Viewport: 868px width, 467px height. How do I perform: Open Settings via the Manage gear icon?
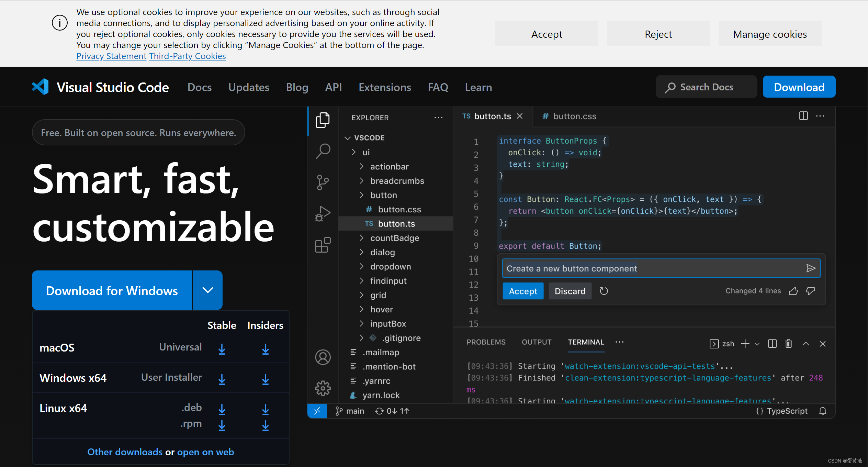point(323,388)
